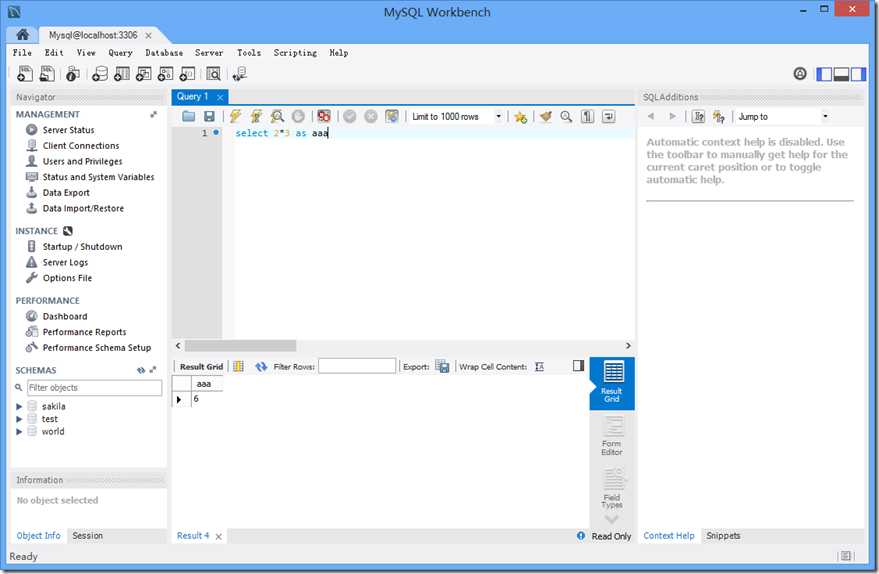Select Context Help tab
The image size is (879, 574).
click(x=669, y=535)
